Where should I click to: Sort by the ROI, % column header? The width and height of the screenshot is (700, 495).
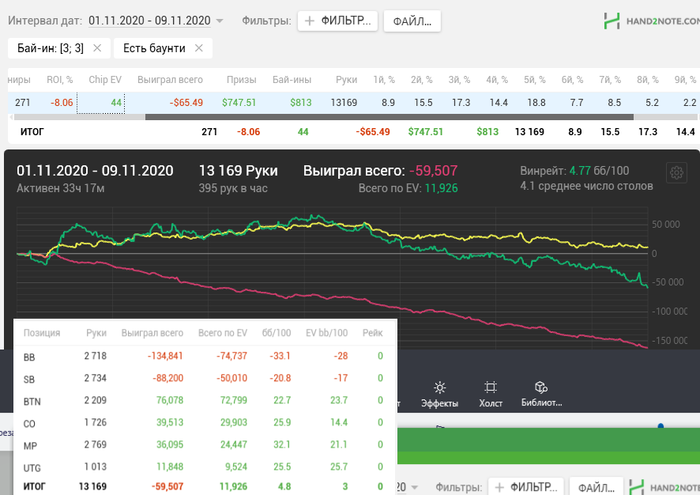tap(60, 79)
